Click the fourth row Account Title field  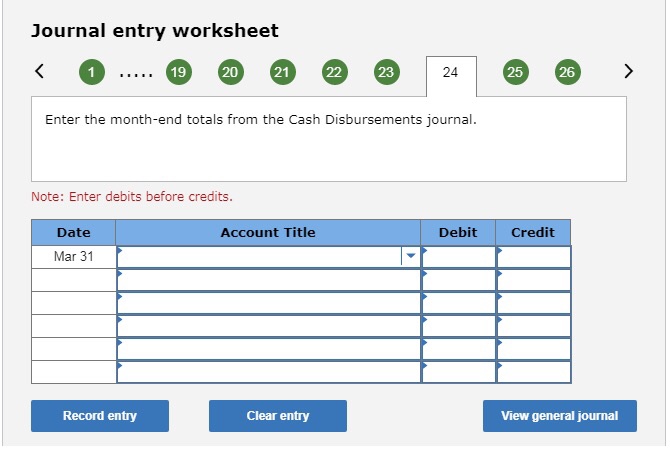pyautogui.click(x=269, y=326)
